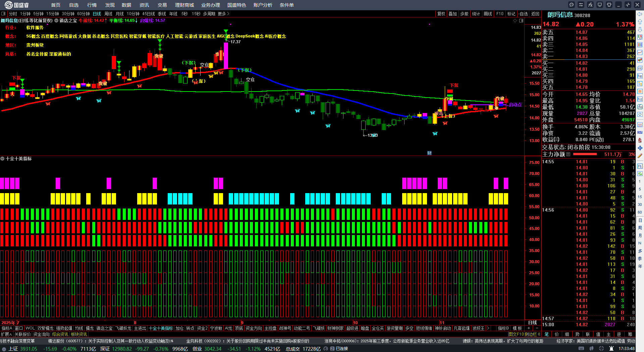Image resolution: width=644 pixels, height=352 pixels.
Task: Open the 指标A indicator selector
Action: (x=7, y=328)
